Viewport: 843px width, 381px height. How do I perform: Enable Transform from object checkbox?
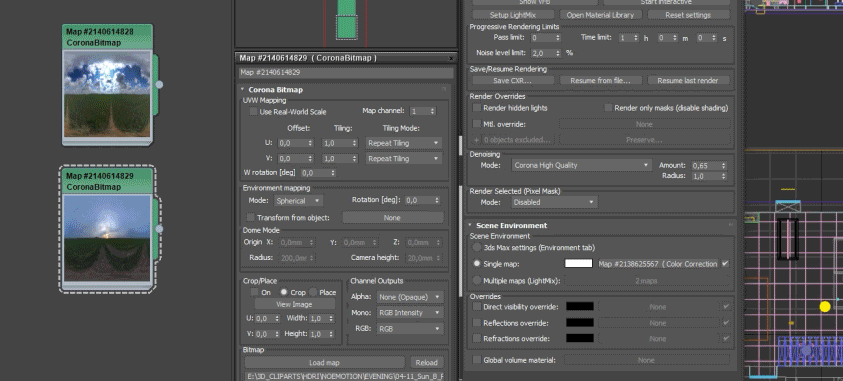[250, 218]
